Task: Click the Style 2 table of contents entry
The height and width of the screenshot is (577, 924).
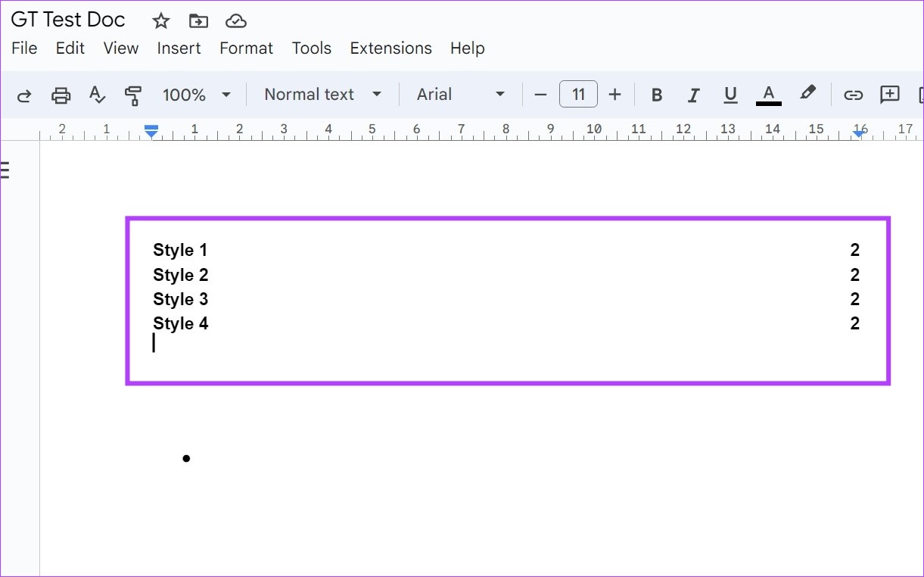Action: click(x=181, y=275)
